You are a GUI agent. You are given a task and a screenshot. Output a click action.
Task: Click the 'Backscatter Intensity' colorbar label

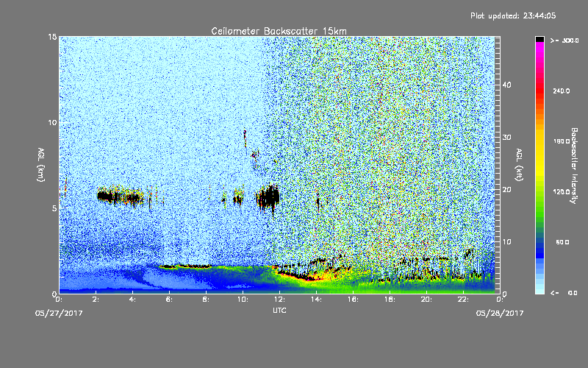(x=573, y=166)
